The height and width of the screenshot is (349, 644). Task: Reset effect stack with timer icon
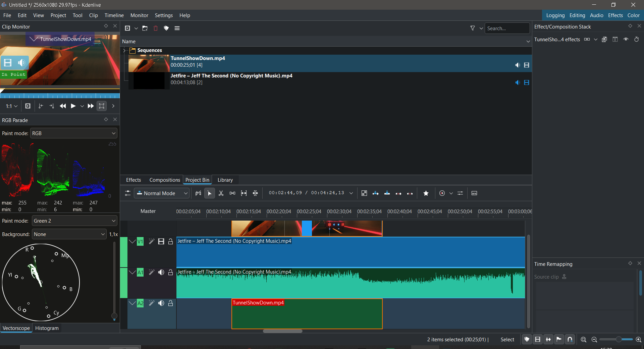pos(637,39)
